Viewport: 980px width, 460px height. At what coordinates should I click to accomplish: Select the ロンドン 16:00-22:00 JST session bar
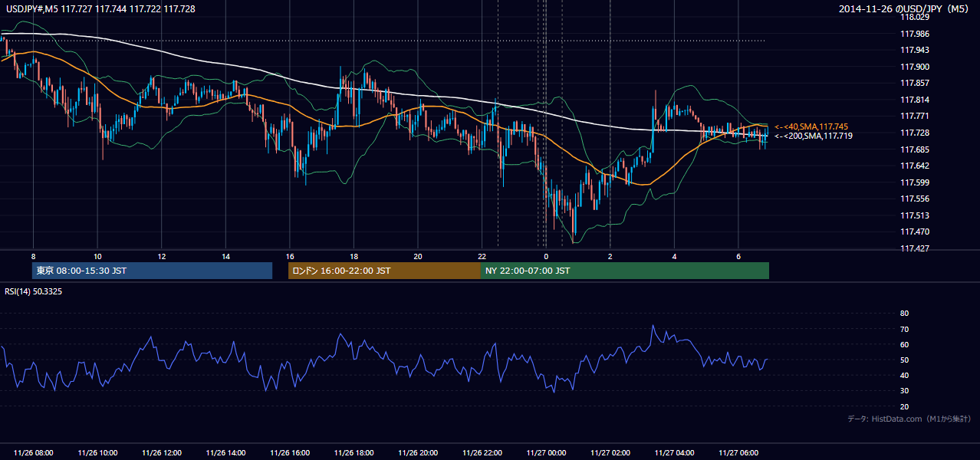click(384, 271)
